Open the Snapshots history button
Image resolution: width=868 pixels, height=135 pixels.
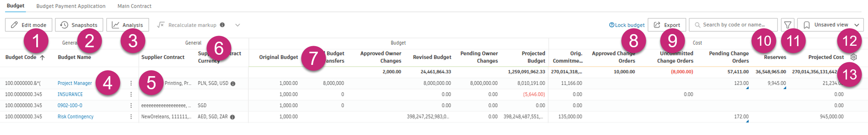79,25
